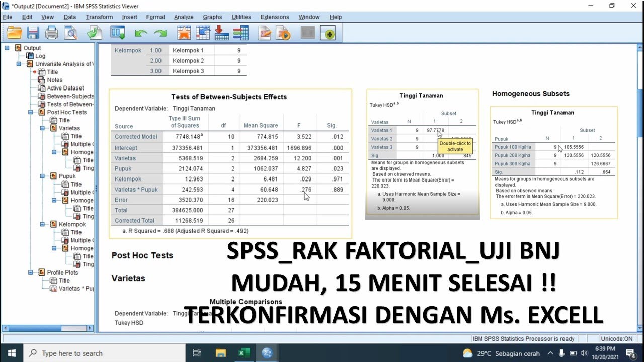The image size is (644, 362).
Task: Click the Go to Case toolbar icon
Action: (203, 33)
